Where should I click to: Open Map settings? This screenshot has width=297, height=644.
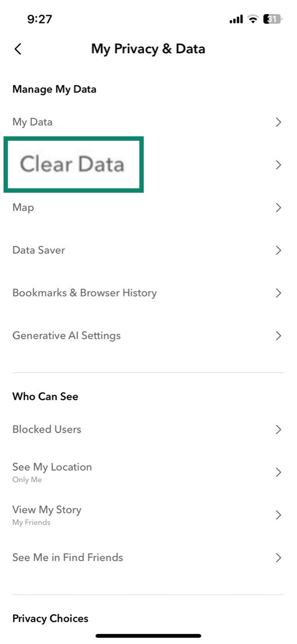23,207
